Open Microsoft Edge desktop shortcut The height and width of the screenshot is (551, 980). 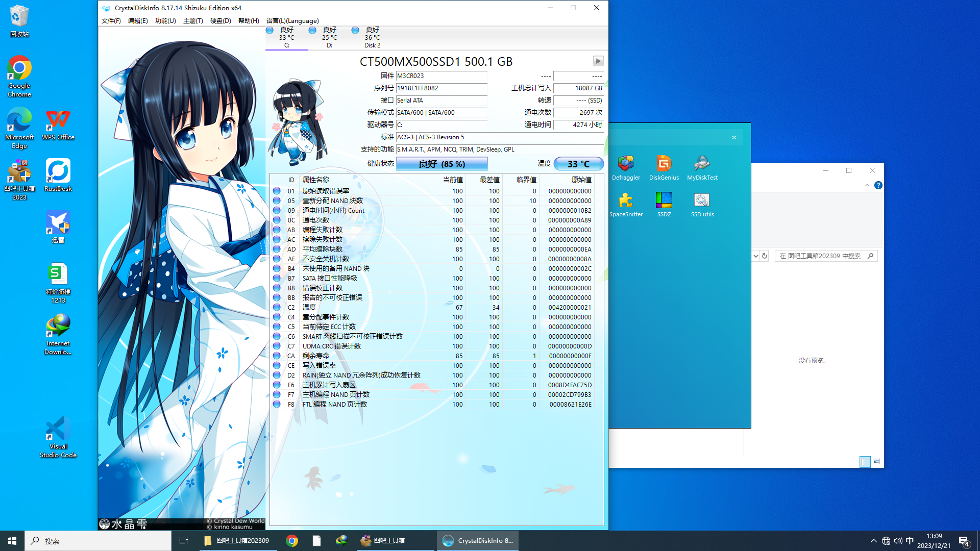(x=19, y=128)
